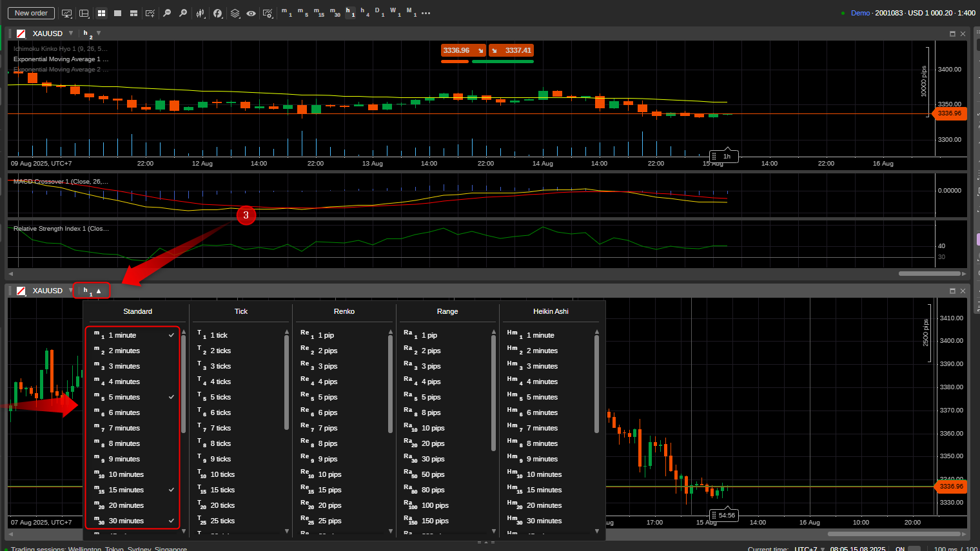The width and height of the screenshot is (980, 551).
Task: Toggle 15 minutes favorite checkmark in Standard
Action: point(171,490)
